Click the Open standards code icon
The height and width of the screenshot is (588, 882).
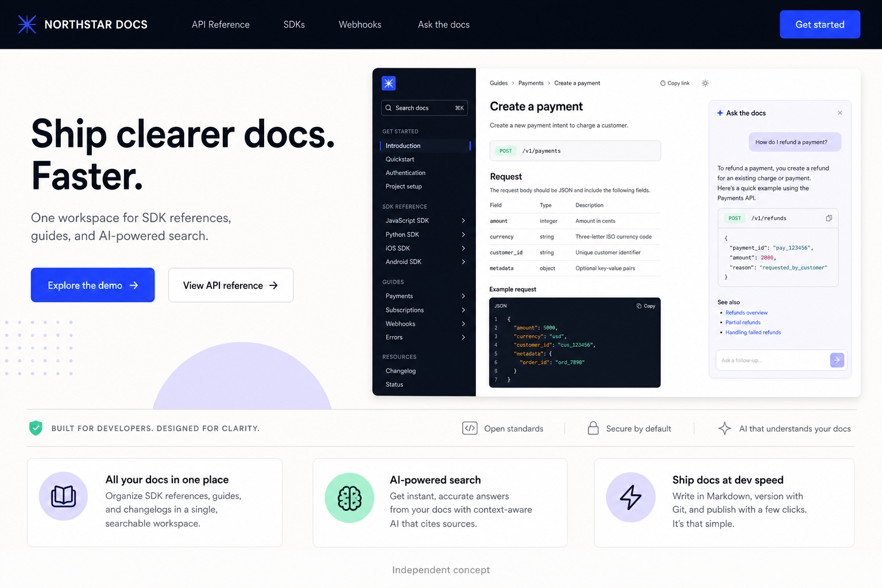coord(470,428)
